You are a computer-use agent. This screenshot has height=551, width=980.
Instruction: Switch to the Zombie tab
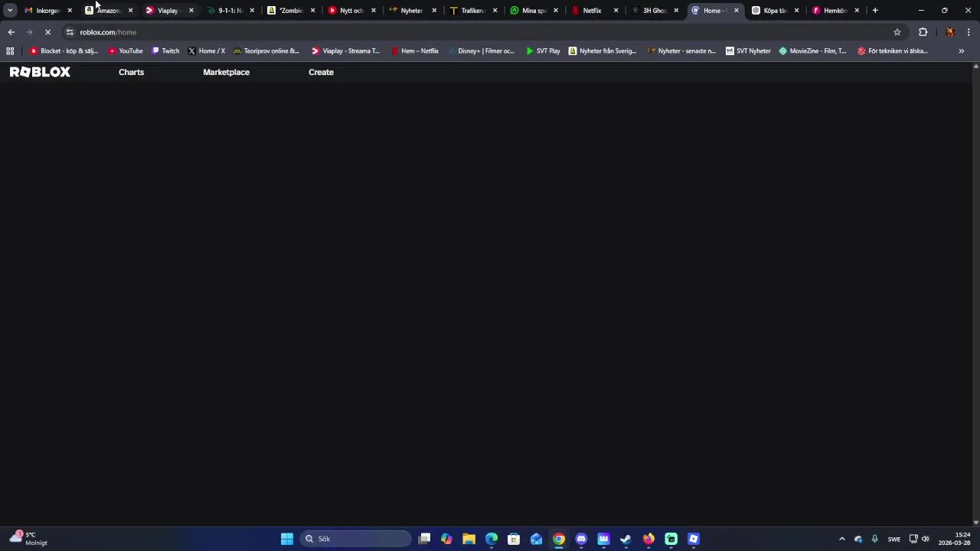[x=291, y=11]
